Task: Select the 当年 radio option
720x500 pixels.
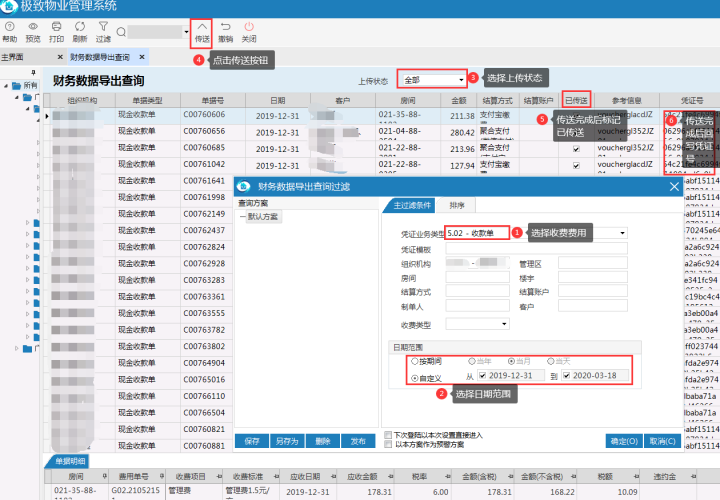Action: click(x=472, y=361)
